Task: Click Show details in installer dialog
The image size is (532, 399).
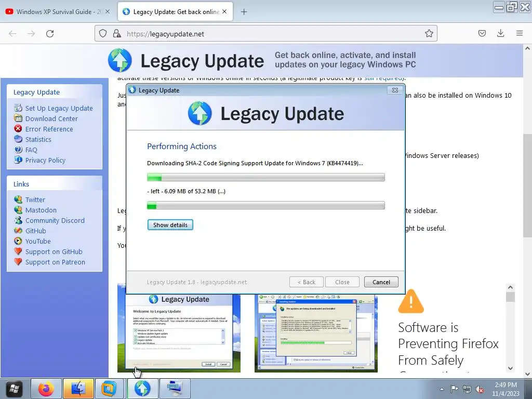Action: coord(170,225)
